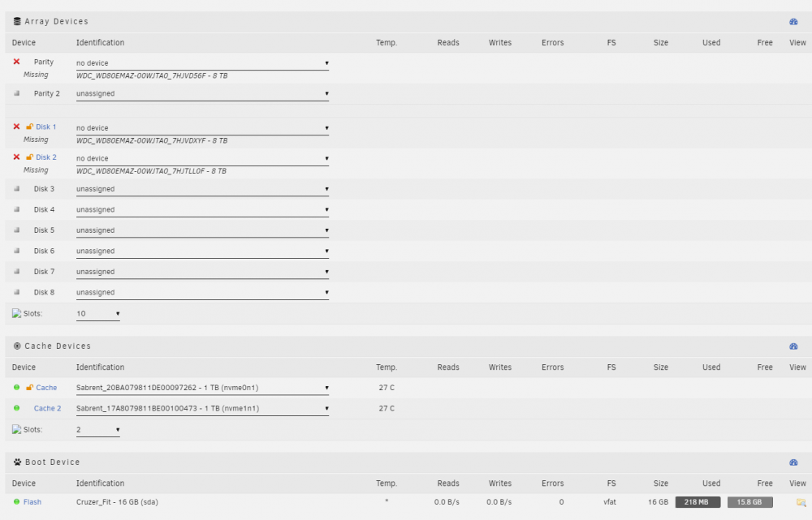Open the Parity 2 unassigned dropdown
Screen dimensions: 812x520
202,93
